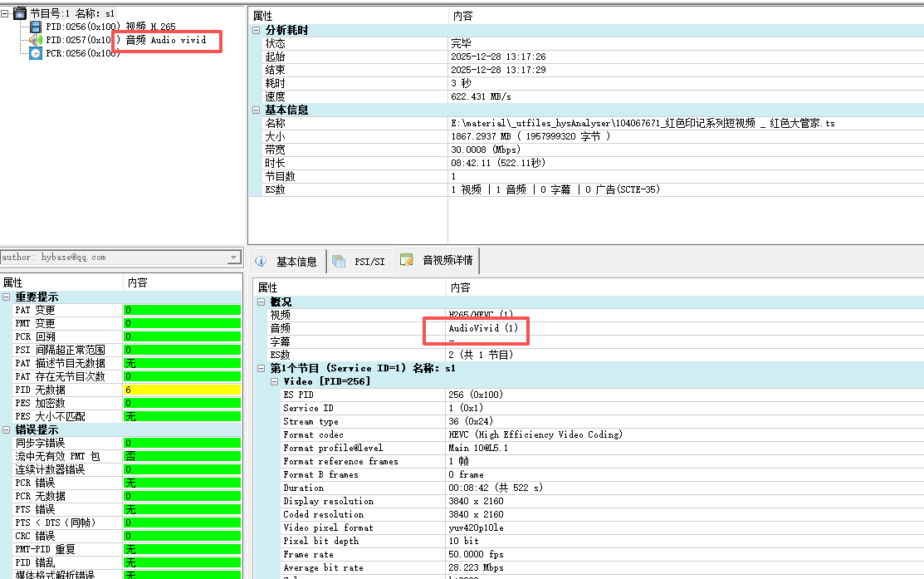Screen dimensions: 924x579
Task: Click the info icon on 基本信息 tab
Action: click(x=261, y=261)
